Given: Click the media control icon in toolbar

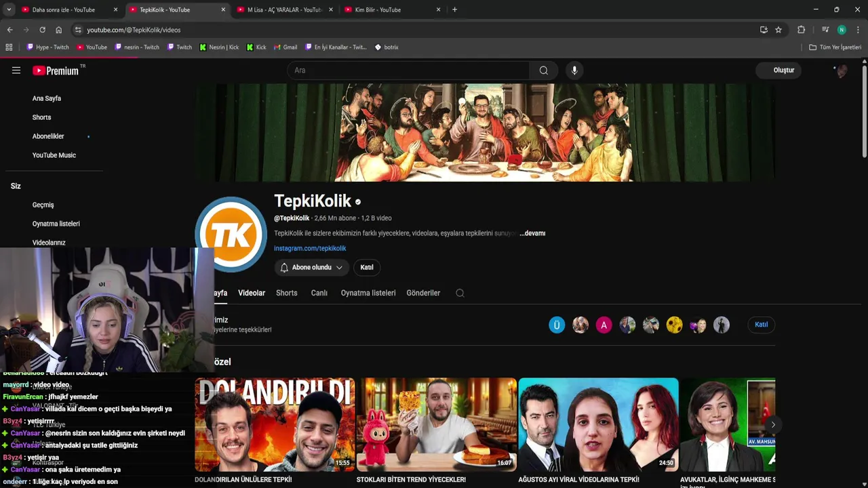Looking at the screenshot, I should coord(825,30).
